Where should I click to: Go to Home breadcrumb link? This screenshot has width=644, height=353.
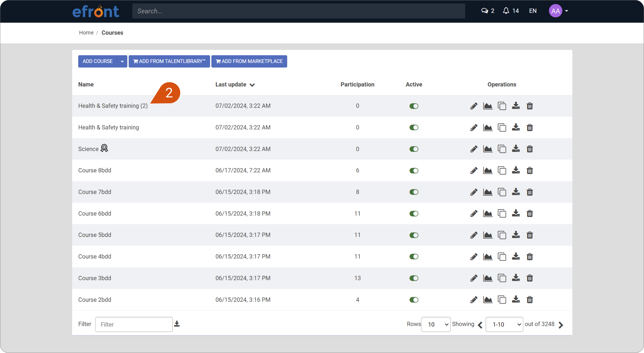[x=86, y=33]
